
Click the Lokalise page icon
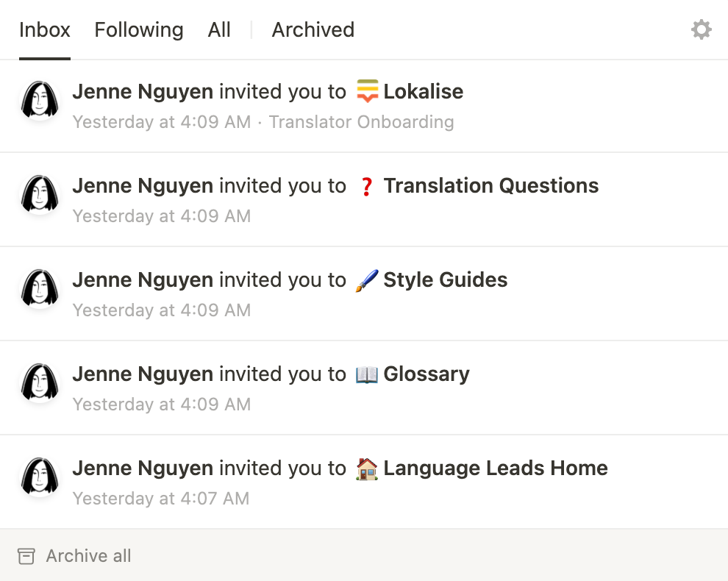367,91
